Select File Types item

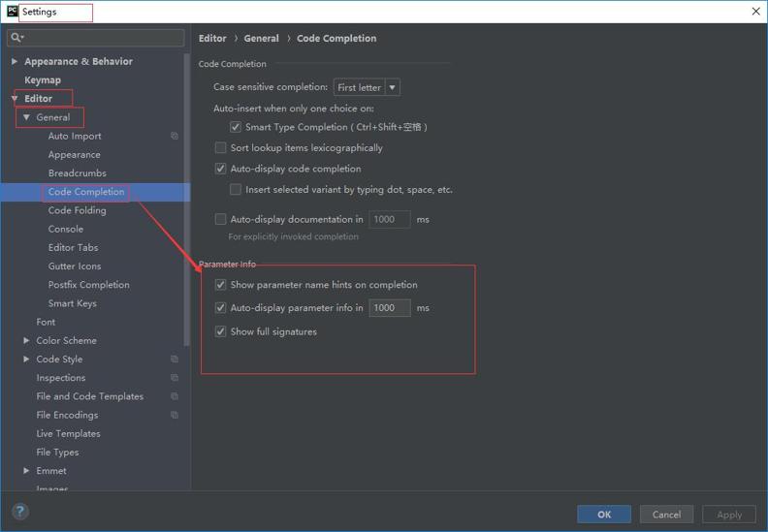[x=57, y=453]
